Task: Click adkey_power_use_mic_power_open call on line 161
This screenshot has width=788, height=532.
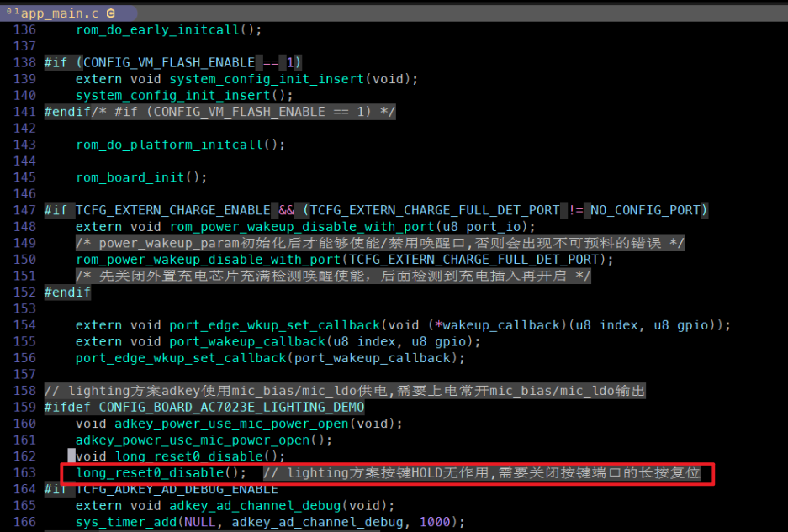Action: point(204,440)
